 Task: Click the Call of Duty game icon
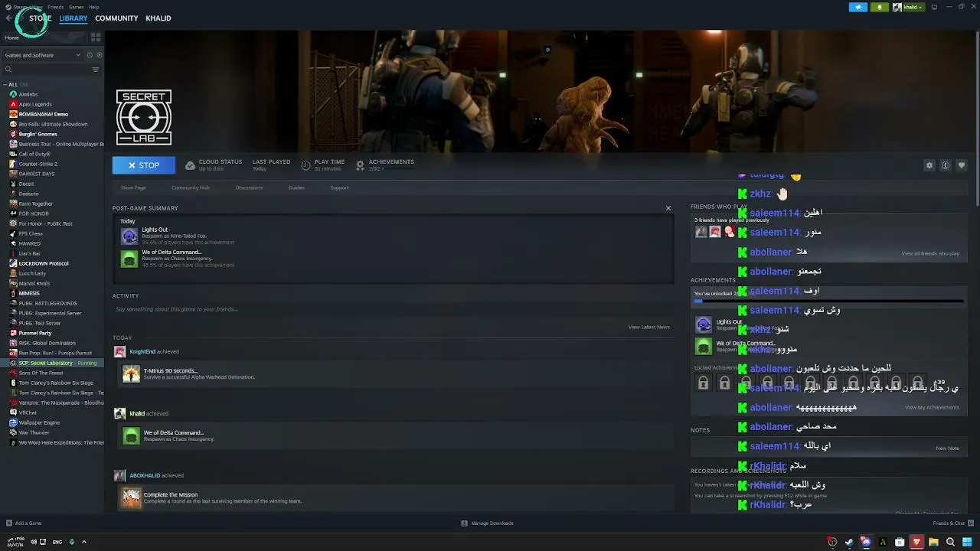coord(13,154)
